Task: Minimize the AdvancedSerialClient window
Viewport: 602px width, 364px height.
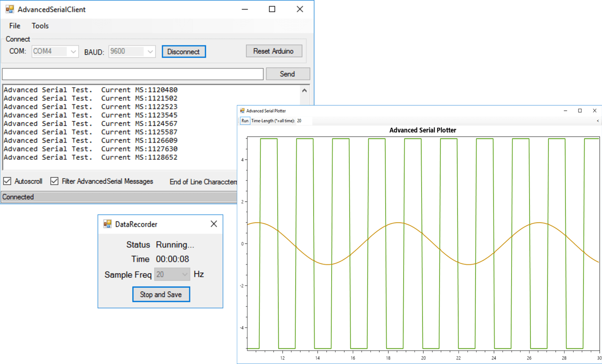Action: pos(245,9)
